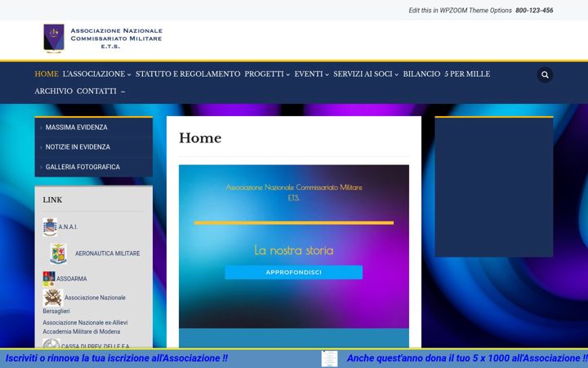Open Statuto e Regolamento page
The width and height of the screenshot is (588, 368).
[188, 74]
